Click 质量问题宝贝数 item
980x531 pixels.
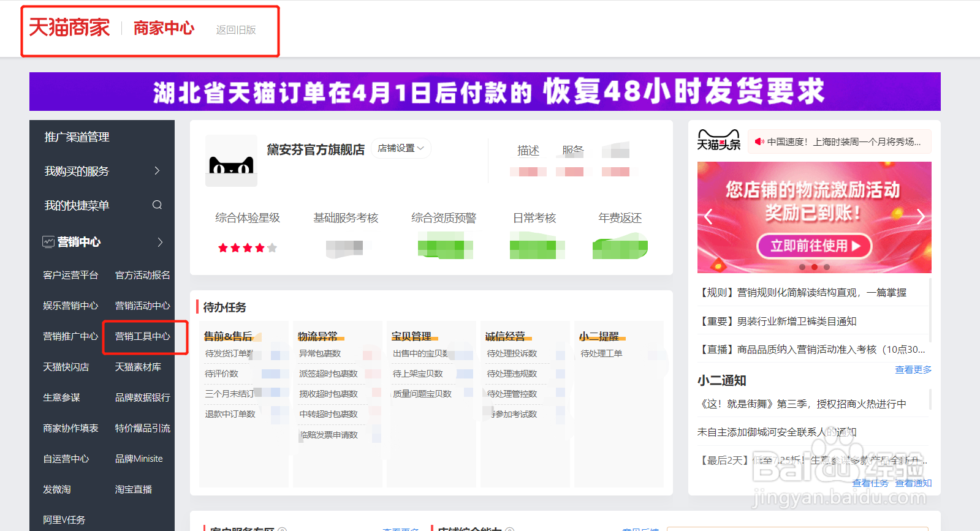(422, 394)
